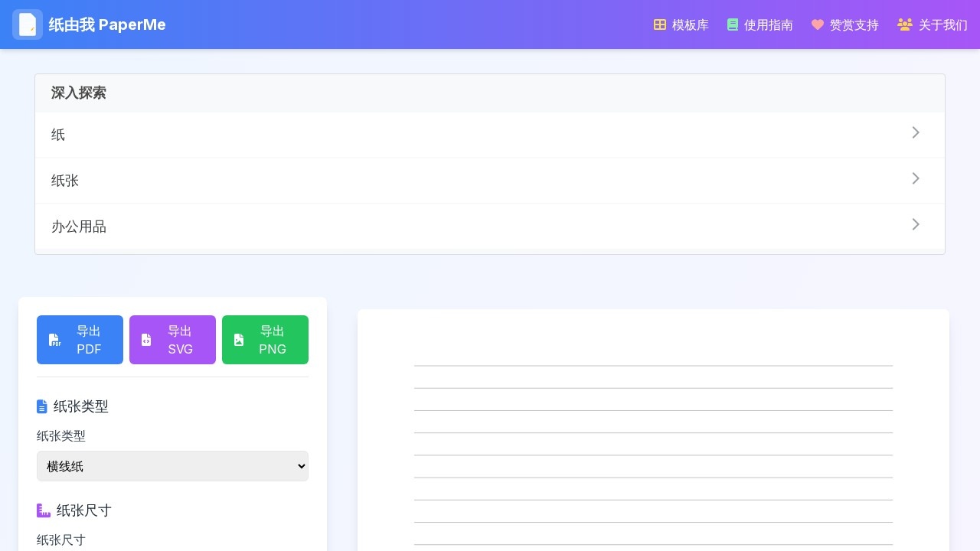Click the heart donate icon
The width and height of the screenshot is (980, 551).
(818, 24)
